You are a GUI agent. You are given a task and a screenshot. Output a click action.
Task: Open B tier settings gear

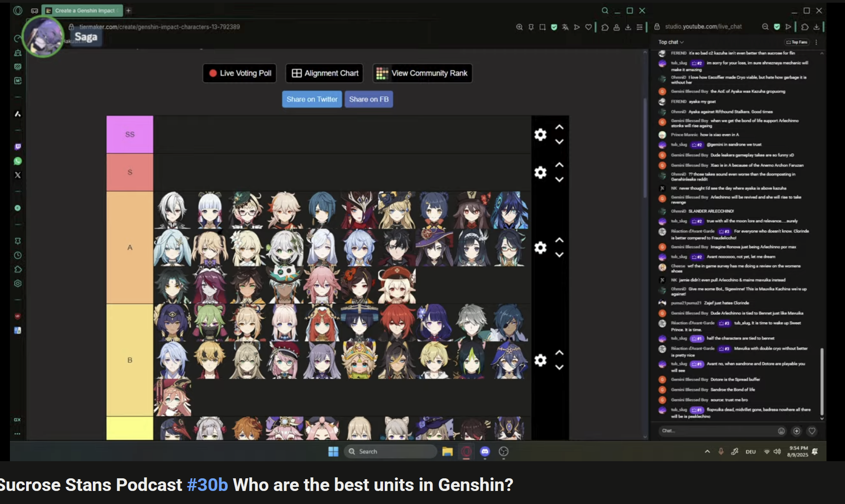540,360
